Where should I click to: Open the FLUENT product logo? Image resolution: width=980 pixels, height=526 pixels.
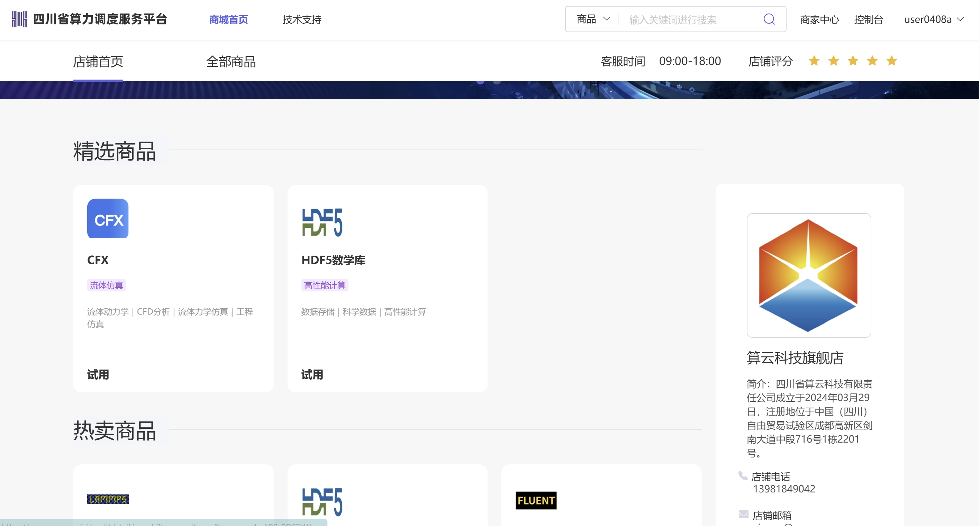[x=536, y=500]
